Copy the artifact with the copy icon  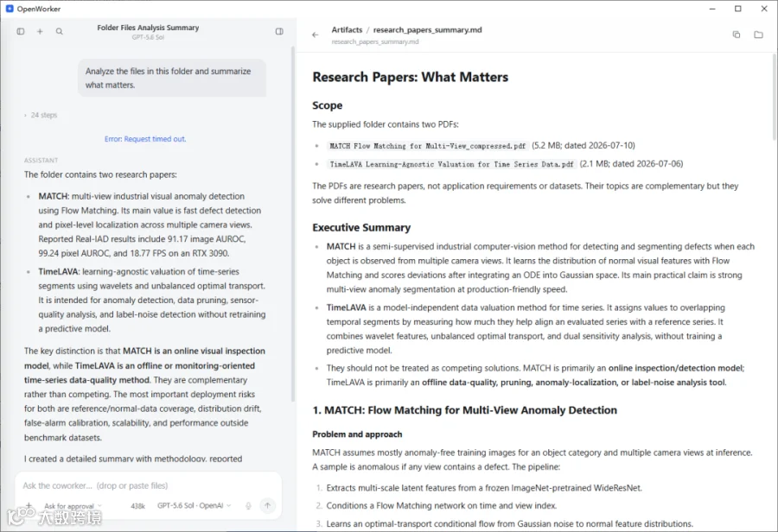click(737, 35)
